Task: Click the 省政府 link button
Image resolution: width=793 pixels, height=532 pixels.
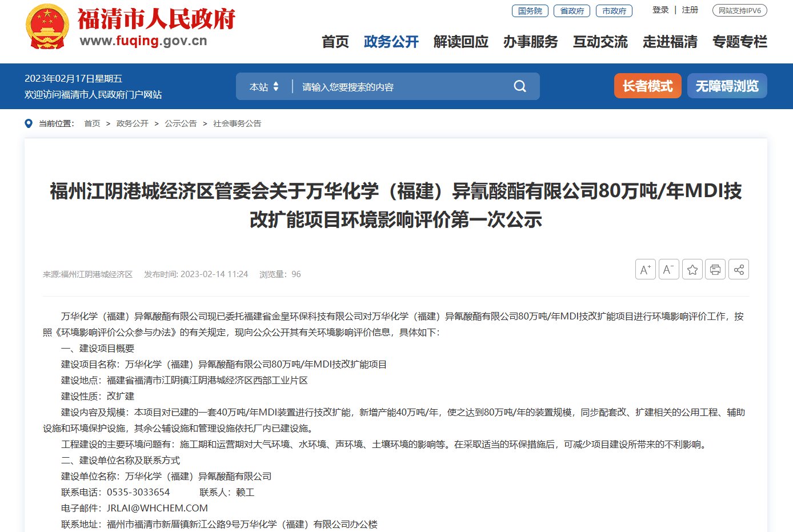Action: [x=572, y=11]
